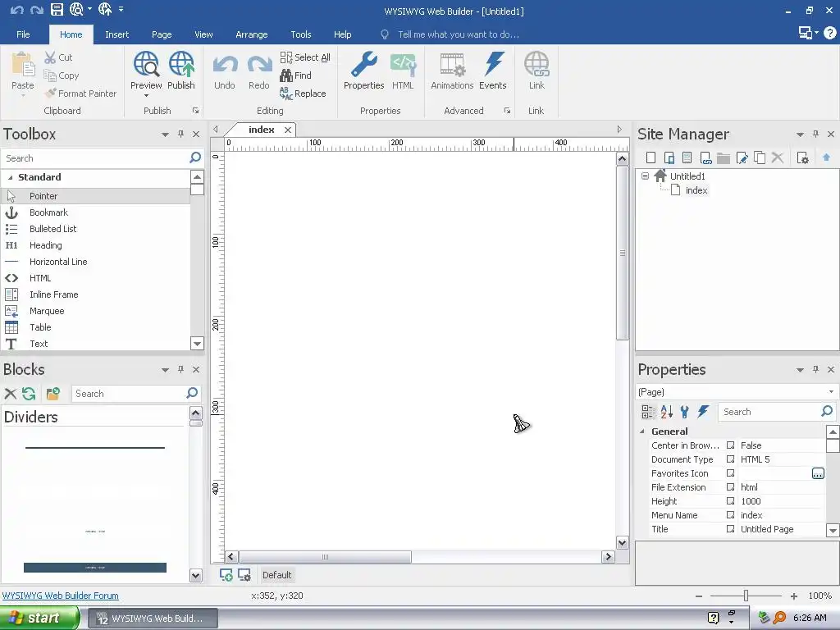Click the site settings icon in Site Manager

802,157
